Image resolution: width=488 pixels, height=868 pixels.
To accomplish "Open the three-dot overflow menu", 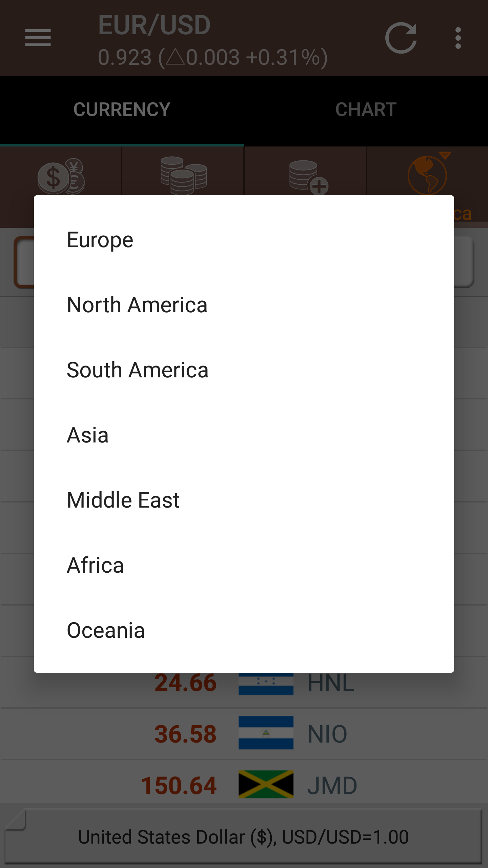I will point(458,38).
